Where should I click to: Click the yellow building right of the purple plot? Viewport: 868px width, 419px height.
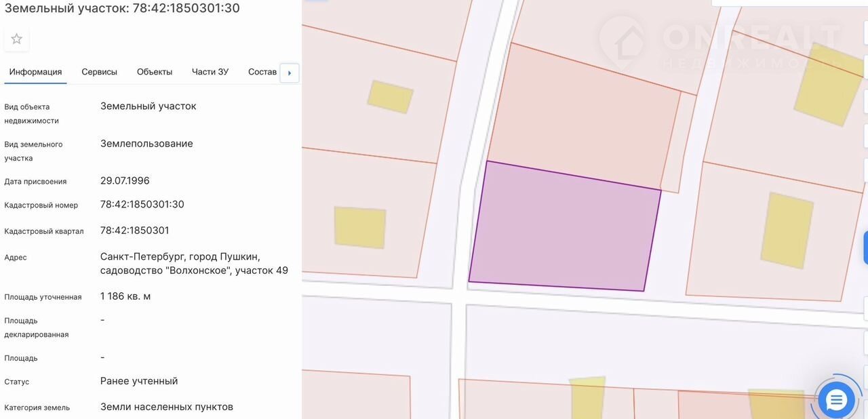pos(787,231)
